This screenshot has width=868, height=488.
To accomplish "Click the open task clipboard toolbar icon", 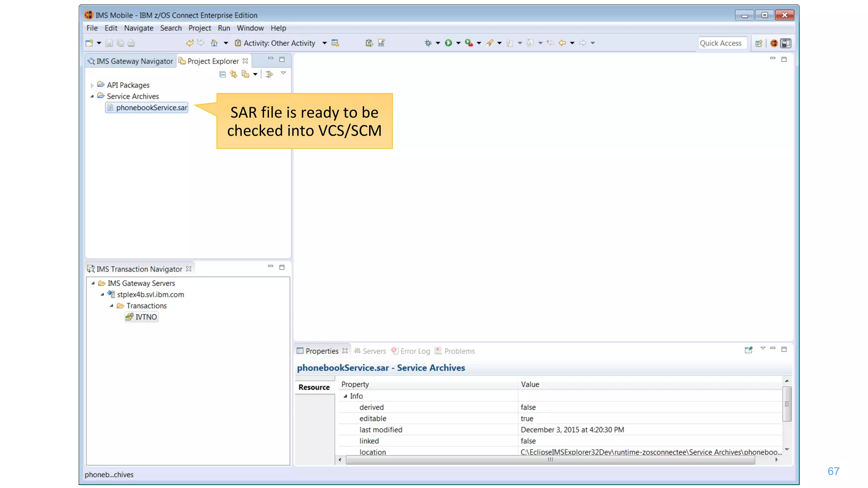I will pyautogui.click(x=369, y=43).
